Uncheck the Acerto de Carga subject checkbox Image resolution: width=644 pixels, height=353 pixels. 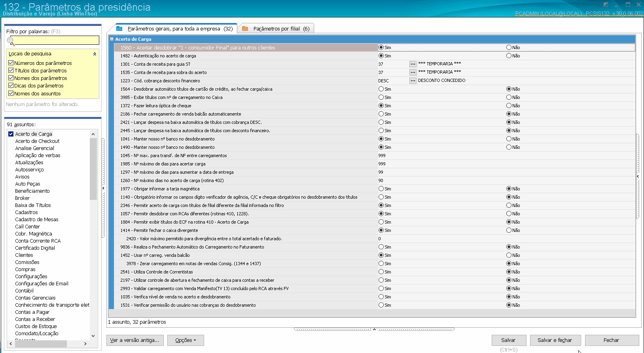coord(11,134)
